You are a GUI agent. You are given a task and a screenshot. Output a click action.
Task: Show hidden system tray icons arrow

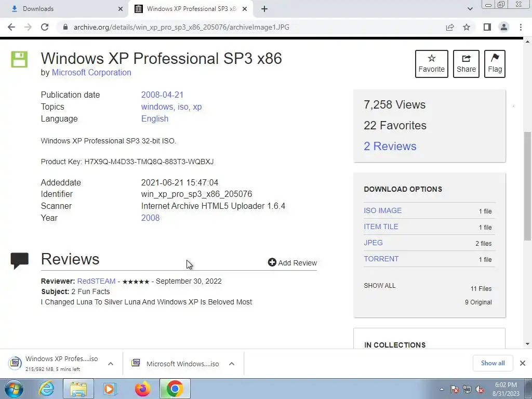click(x=442, y=389)
